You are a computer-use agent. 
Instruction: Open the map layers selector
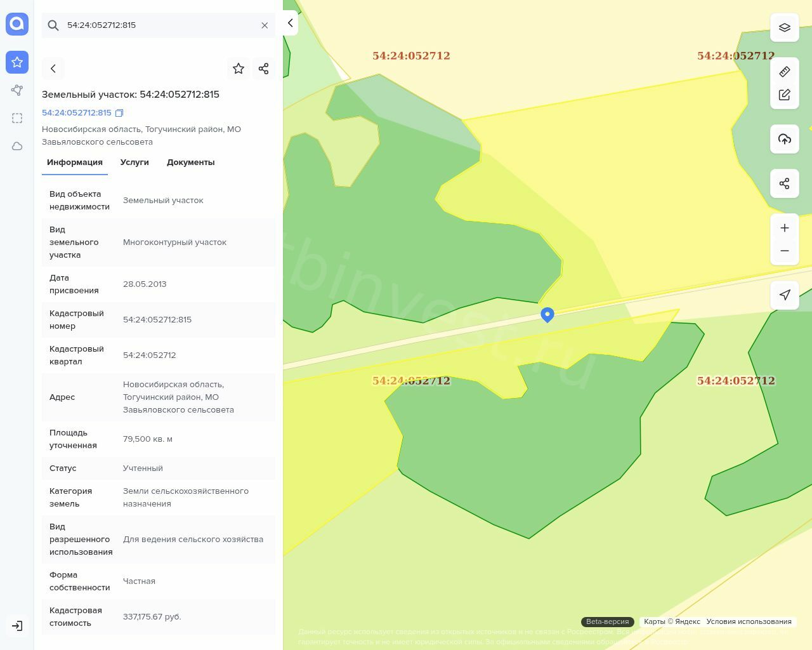(785, 27)
